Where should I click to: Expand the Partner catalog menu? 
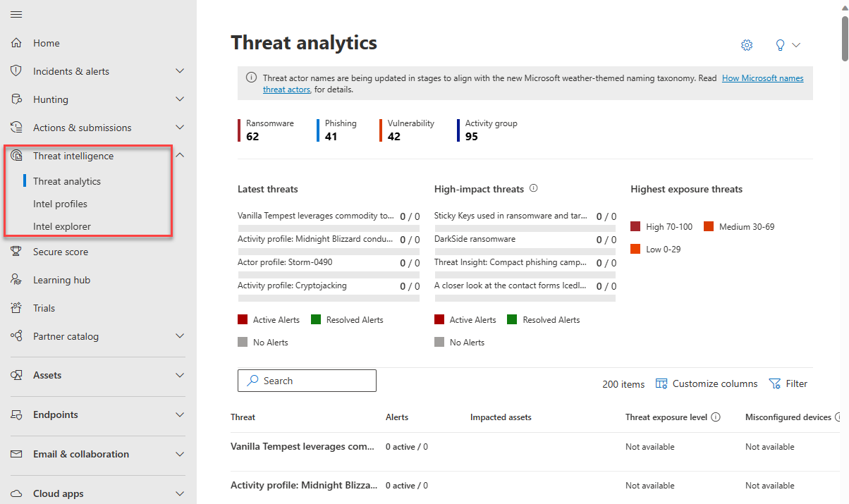coord(180,336)
